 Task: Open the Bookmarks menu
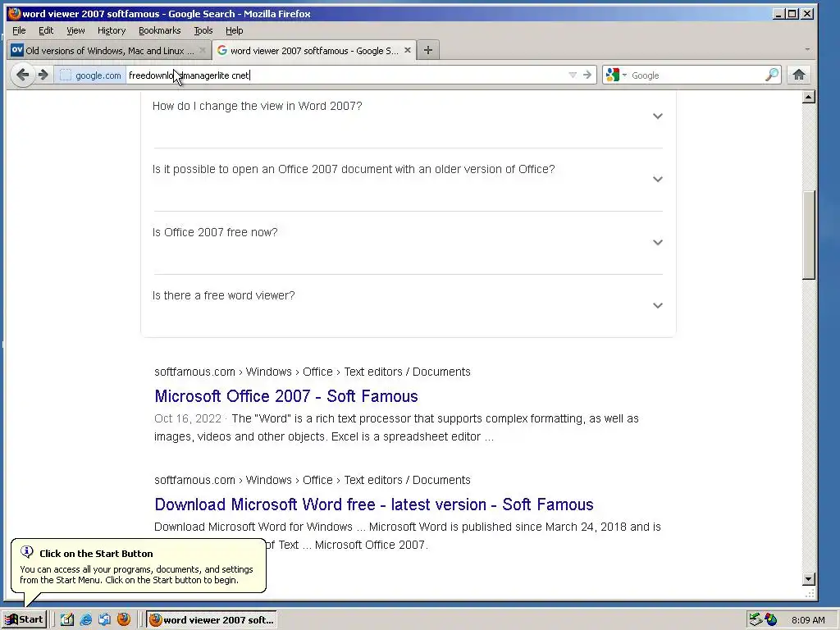160,30
